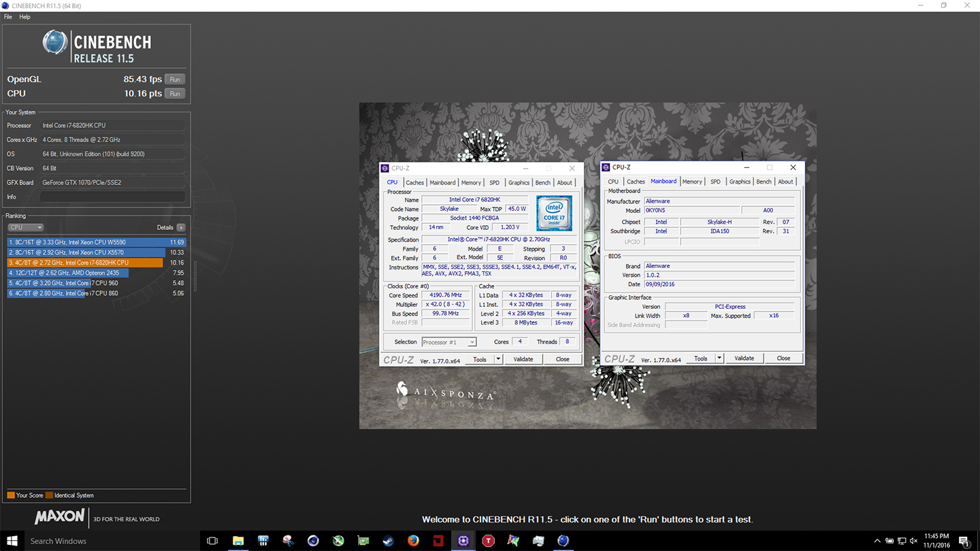980x551 pixels.
Task: Open Mainboard tab in CPU-Z processor window
Action: click(x=442, y=182)
